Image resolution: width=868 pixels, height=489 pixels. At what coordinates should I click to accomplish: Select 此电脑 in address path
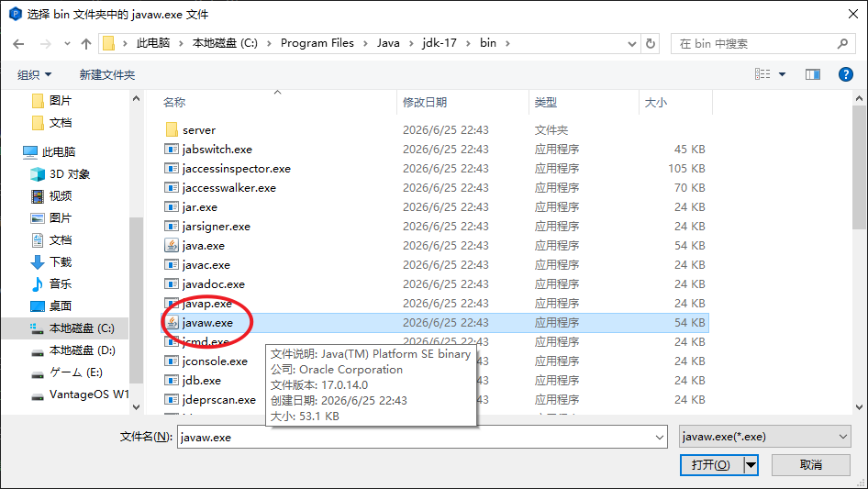[x=153, y=43]
